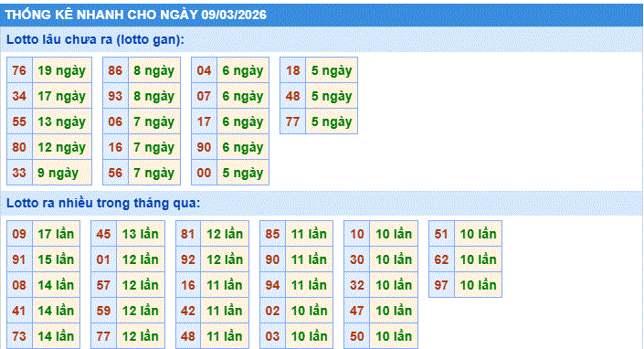Click the '10 lần' cell beside number 62
Screen dimensions: 644x349
pos(478,259)
